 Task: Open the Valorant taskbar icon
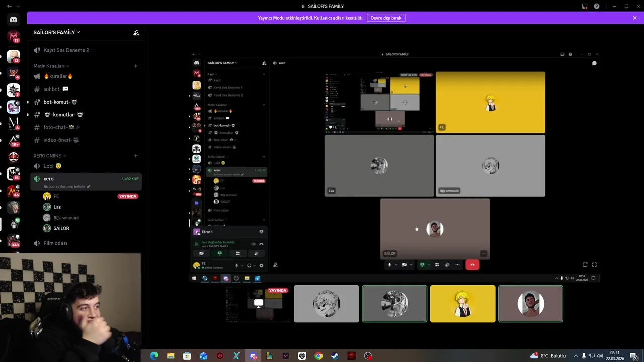click(x=286, y=356)
